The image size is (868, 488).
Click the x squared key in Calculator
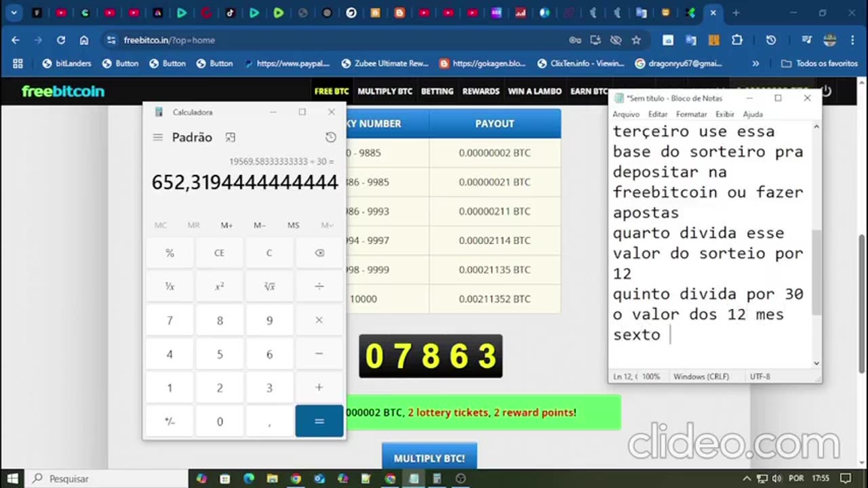pyautogui.click(x=220, y=286)
